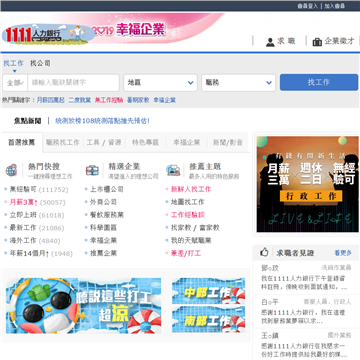The image size is (360, 360).
Task: Open the 南部工作 banner
Action: (208, 319)
